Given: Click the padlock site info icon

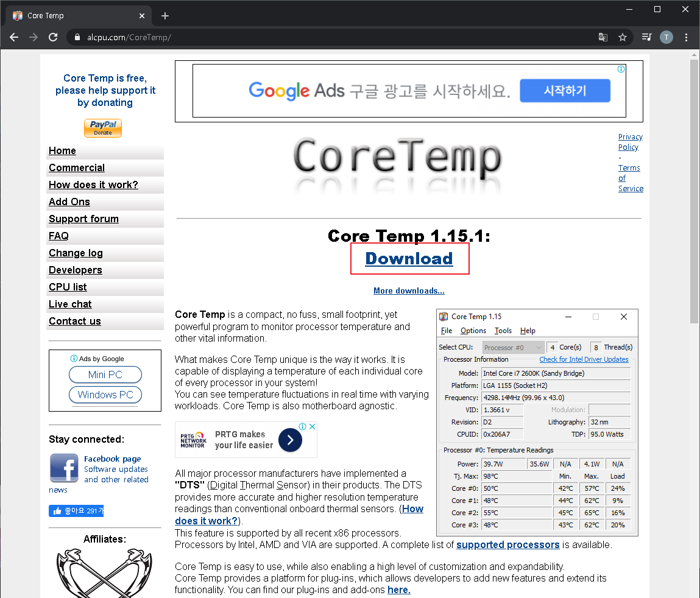Looking at the screenshot, I should tap(77, 37).
